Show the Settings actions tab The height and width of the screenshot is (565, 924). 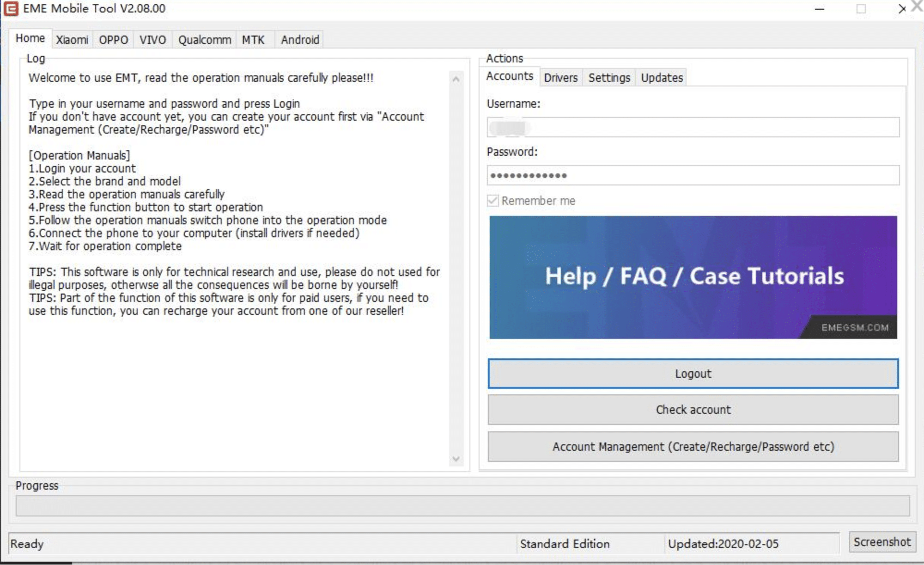pos(609,78)
